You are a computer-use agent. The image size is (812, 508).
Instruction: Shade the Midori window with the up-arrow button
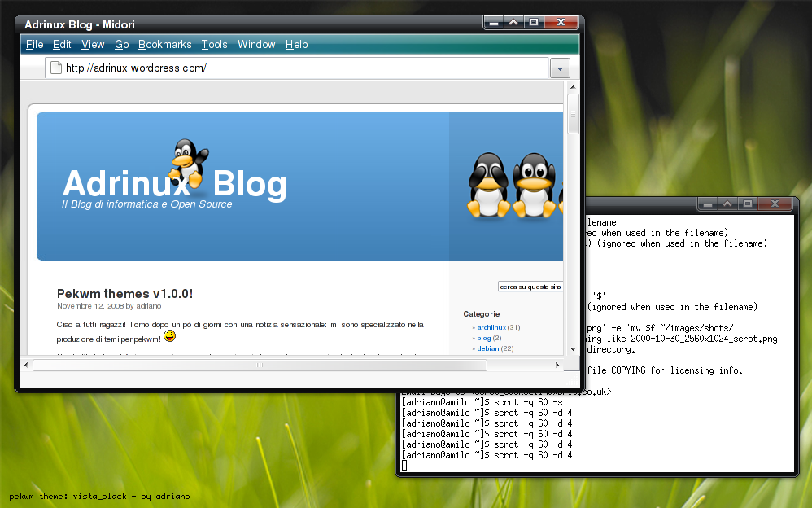513,22
